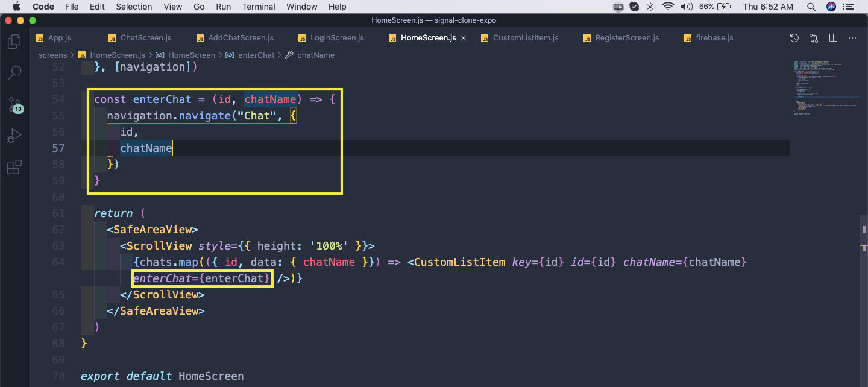Open the Search view in the activity bar
868x387 pixels.
pyautogui.click(x=14, y=73)
